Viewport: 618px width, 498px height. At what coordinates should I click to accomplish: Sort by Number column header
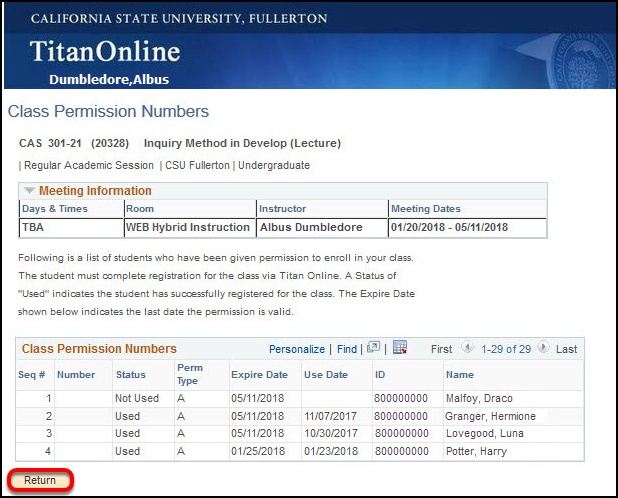point(76,375)
